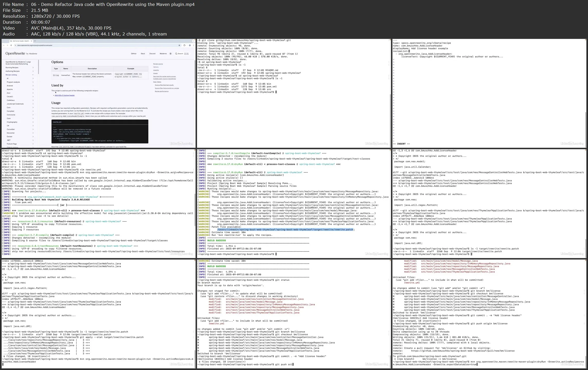
Task: Toggle the site theme with the sun icon
Action: pos(170,54)
